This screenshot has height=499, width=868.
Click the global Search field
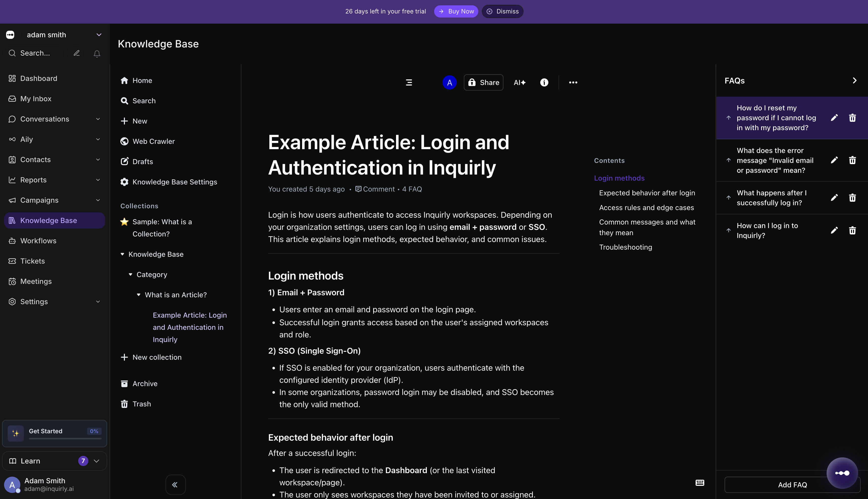pos(35,53)
